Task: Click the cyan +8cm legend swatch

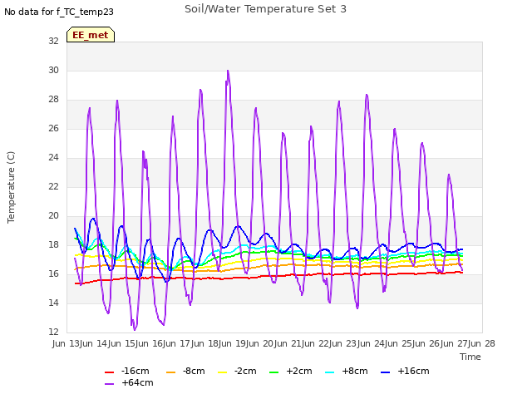Action: pyautogui.click(x=329, y=372)
